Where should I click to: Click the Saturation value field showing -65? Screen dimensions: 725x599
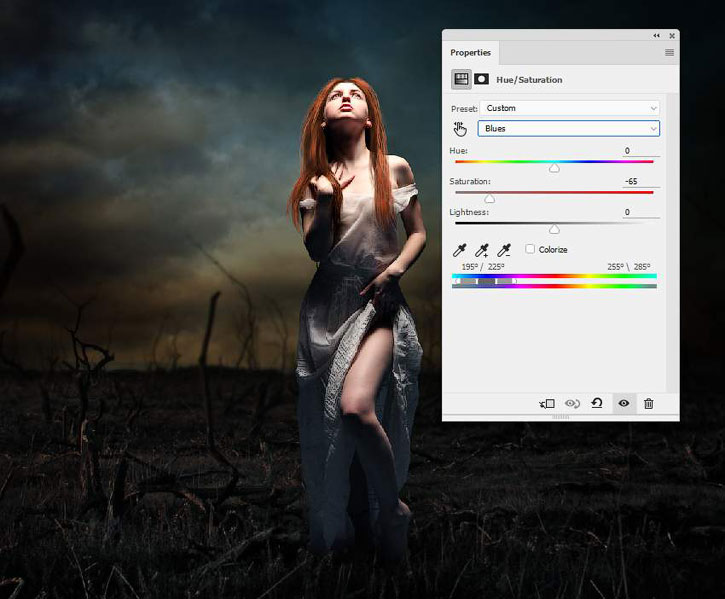pyautogui.click(x=641, y=181)
